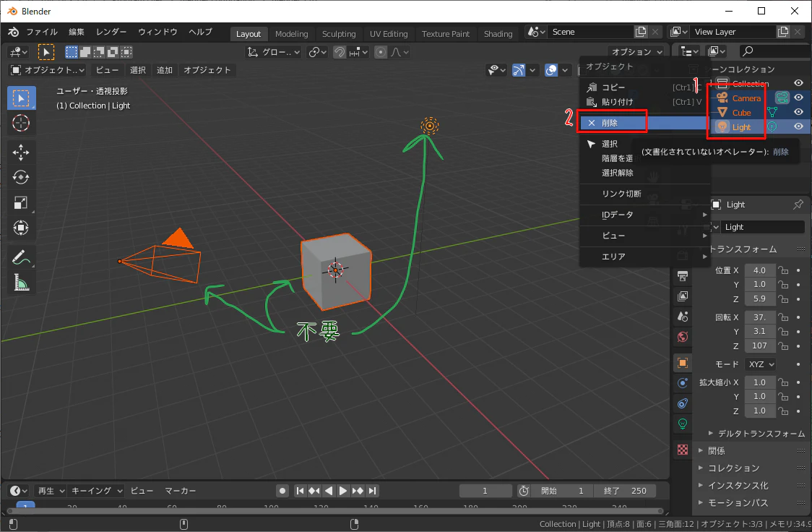
Task: Activate the Annotate pencil tool
Action: [21, 257]
